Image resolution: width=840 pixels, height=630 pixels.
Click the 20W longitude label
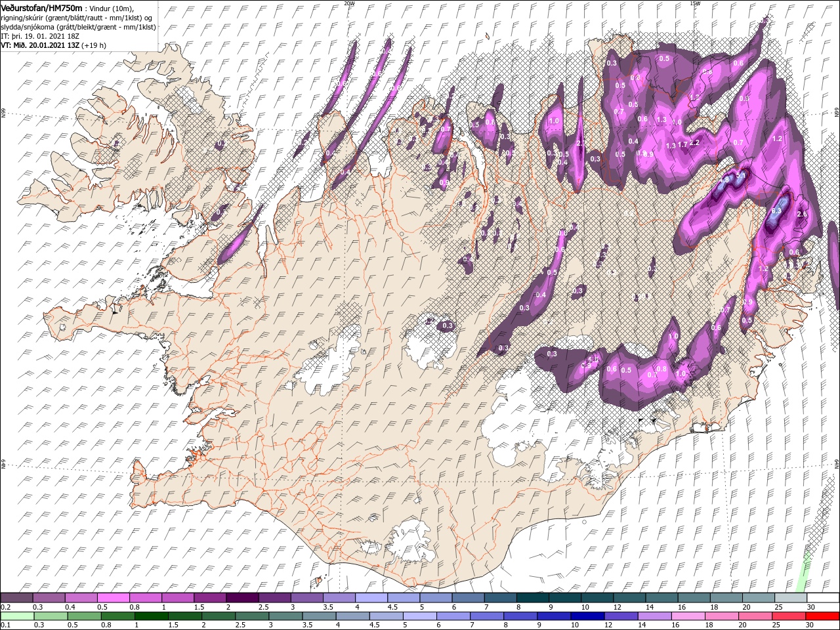[x=349, y=3]
